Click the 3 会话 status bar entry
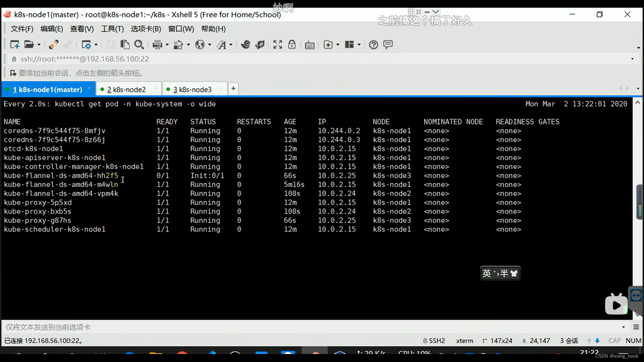The width and height of the screenshot is (644, 362). click(x=569, y=341)
